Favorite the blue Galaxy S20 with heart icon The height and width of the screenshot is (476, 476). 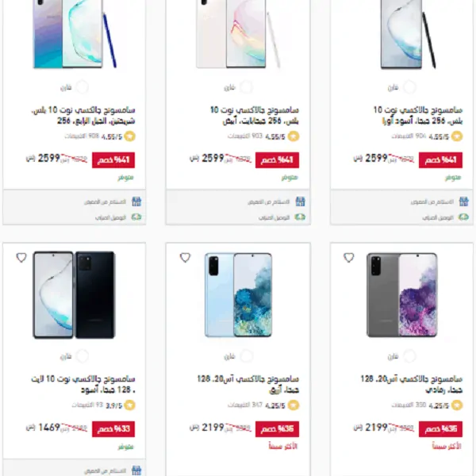(185, 257)
